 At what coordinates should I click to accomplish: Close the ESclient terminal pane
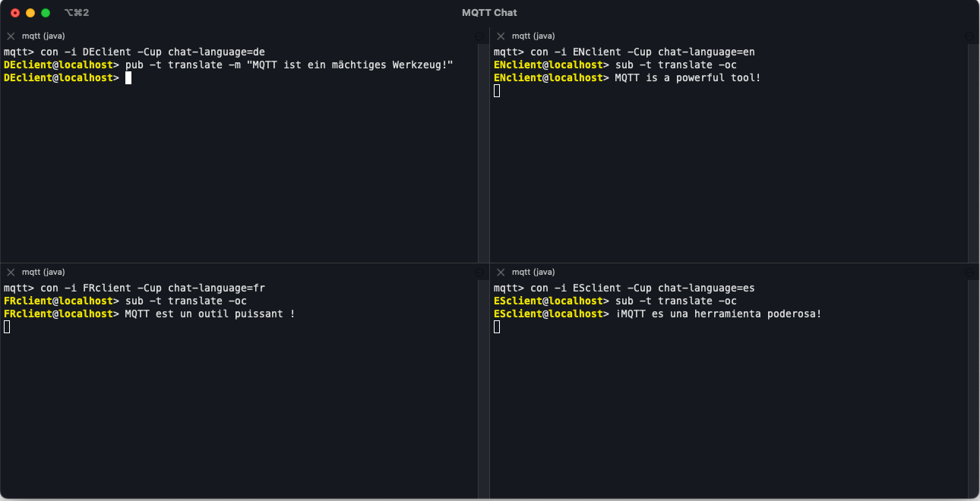coord(501,272)
